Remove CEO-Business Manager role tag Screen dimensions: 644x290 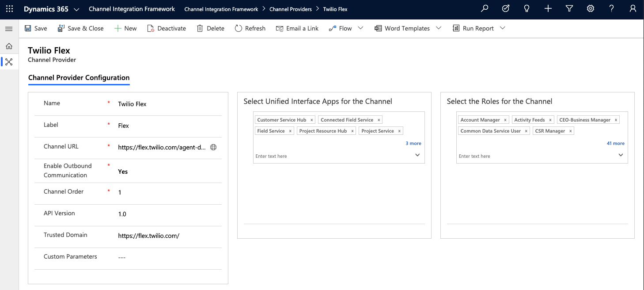coord(616,120)
